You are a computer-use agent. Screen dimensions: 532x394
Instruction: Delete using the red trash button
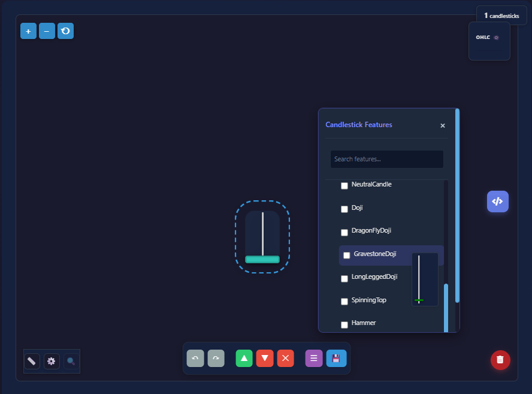(x=500, y=360)
